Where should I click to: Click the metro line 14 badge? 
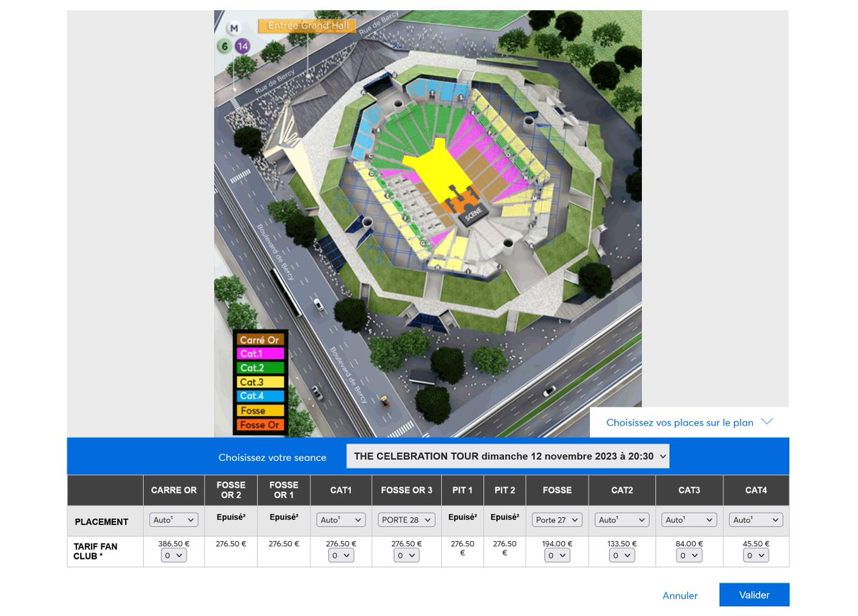tap(243, 46)
